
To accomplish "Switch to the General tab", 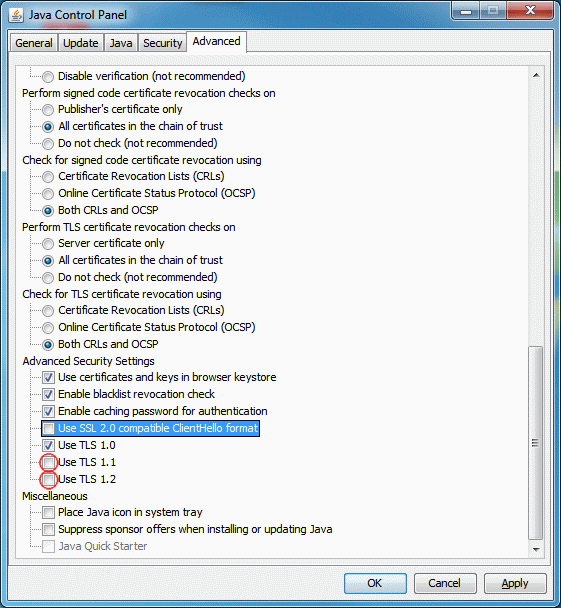I will [34, 43].
